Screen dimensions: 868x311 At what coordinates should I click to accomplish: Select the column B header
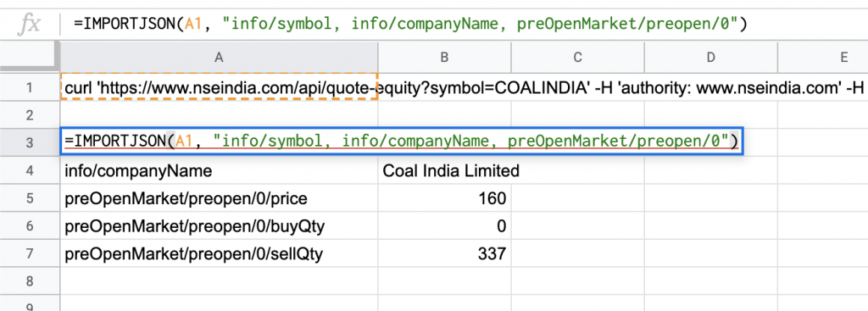tap(444, 57)
